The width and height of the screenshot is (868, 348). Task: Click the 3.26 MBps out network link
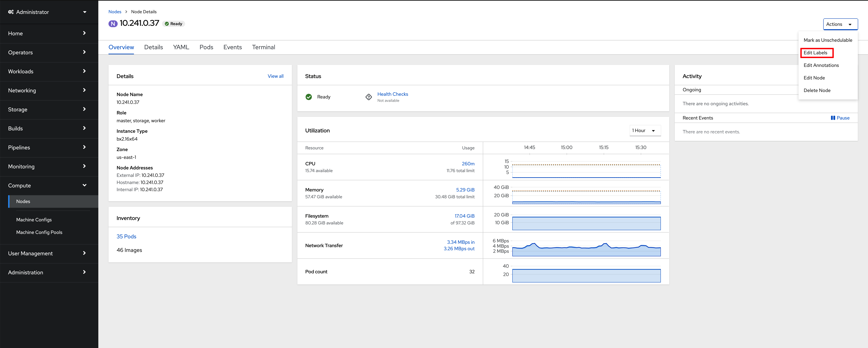[459, 249]
